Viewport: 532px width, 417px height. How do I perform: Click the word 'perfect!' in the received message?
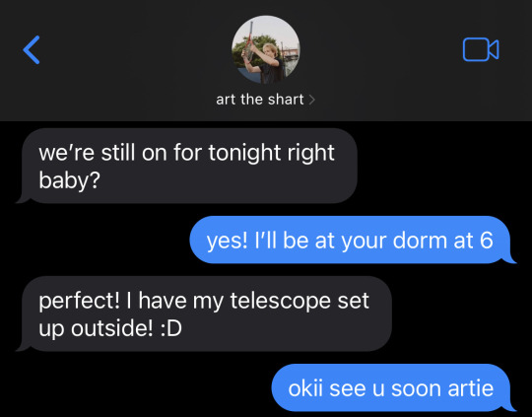80,302
